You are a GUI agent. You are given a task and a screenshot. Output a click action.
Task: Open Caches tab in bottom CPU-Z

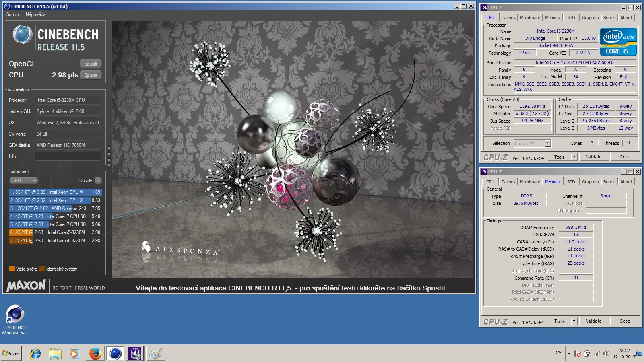coord(508,182)
